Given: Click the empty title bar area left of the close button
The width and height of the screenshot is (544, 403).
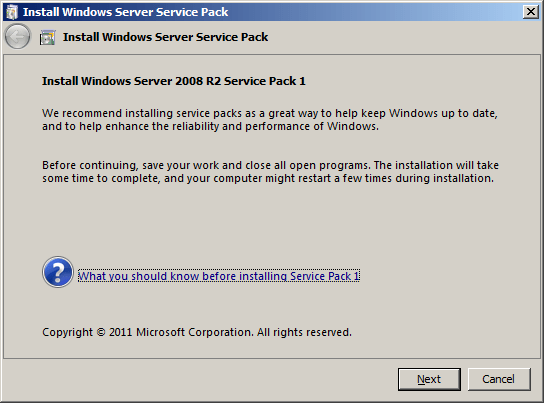Looking at the screenshot, I should 375,12.
